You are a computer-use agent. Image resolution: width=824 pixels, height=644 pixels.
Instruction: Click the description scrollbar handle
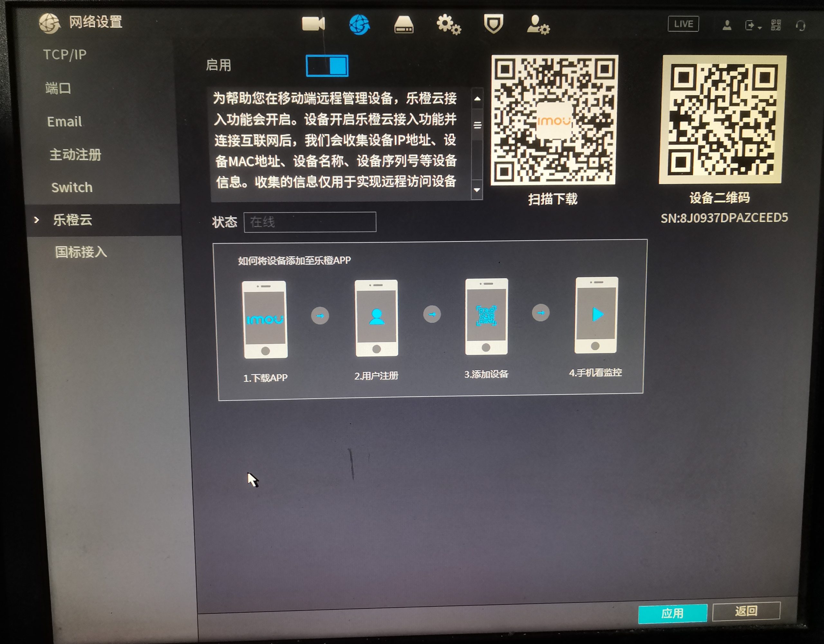pyautogui.click(x=477, y=125)
